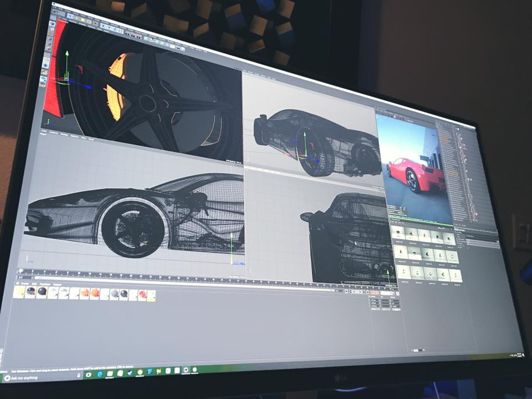
Task: Open Texture menu in Material Manager
Action: pos(57,285)
